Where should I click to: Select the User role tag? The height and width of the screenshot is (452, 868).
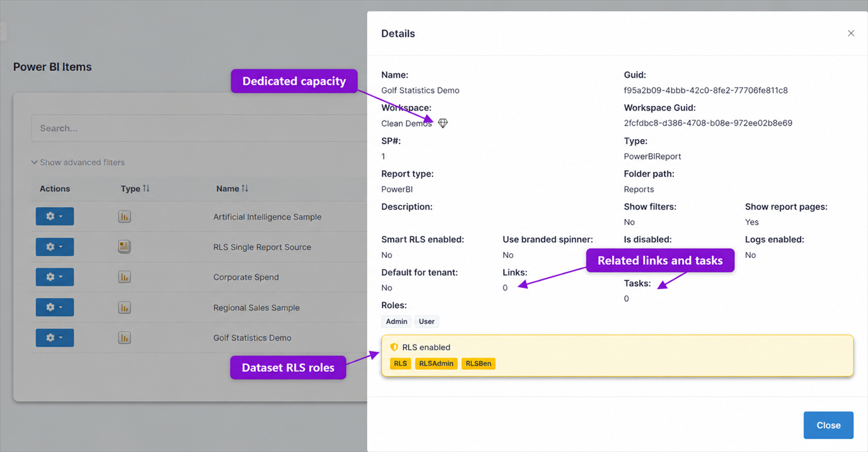427,321
